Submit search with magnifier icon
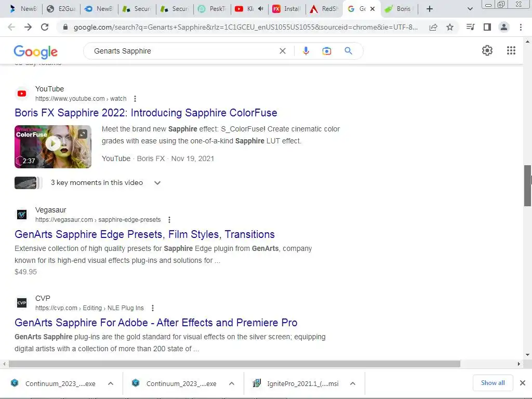This screenshot has width=532, height=399. coord(348,51)
